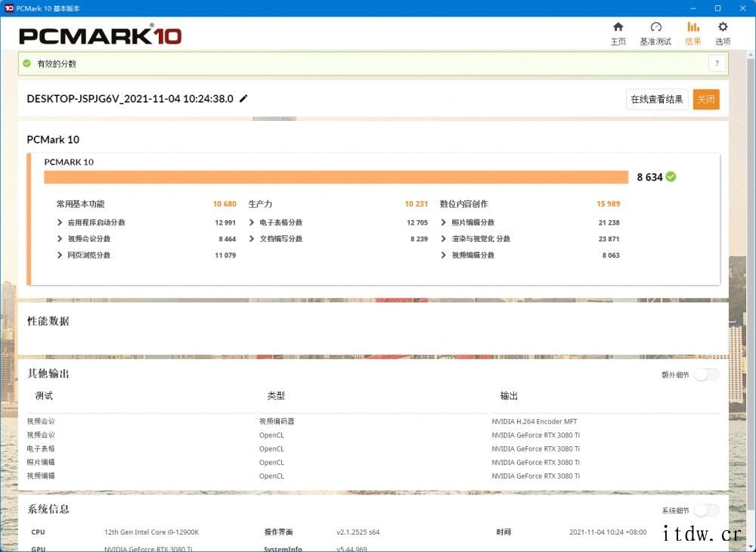This screenshot has height=552, width=756.
Task: Click the CPU value 12th Gen Intel Core i9-12900K
Action: click(152, 532)
